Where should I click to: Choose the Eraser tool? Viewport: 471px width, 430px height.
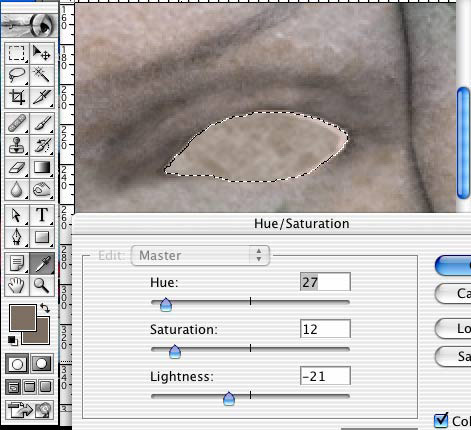coord(17,167)
